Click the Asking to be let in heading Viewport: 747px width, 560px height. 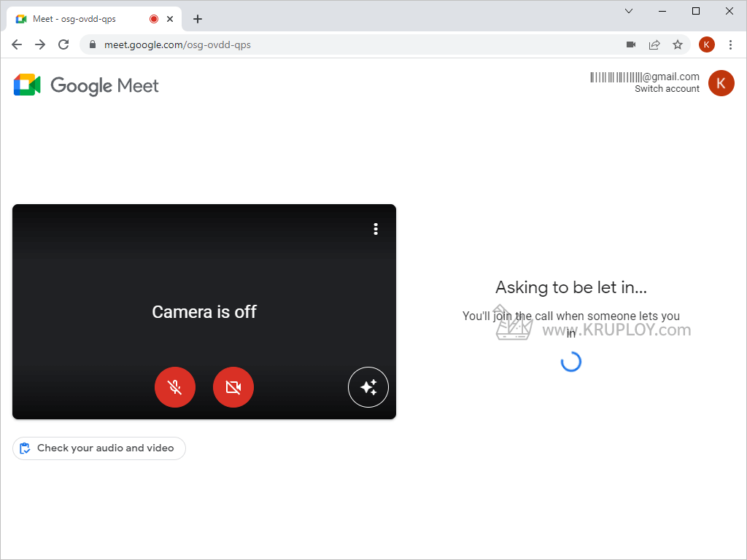coord(571,287)
